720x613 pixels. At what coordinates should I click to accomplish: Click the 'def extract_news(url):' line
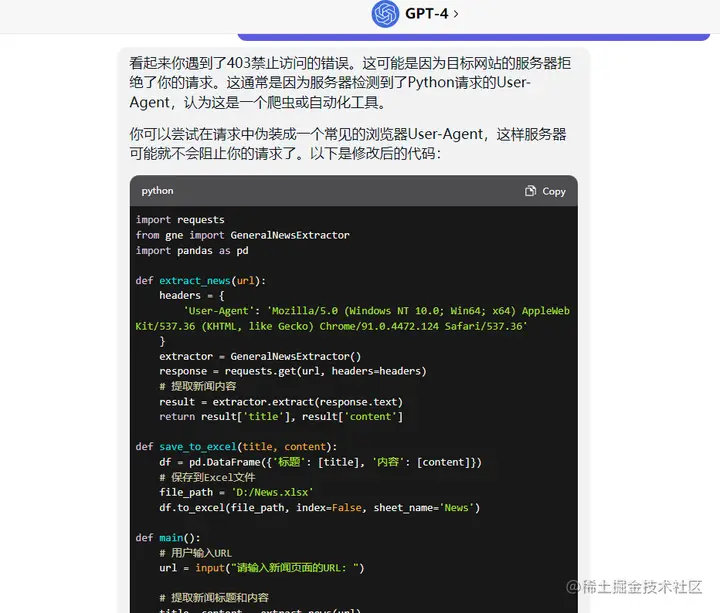pyautogui.click(x=201, y=281)
